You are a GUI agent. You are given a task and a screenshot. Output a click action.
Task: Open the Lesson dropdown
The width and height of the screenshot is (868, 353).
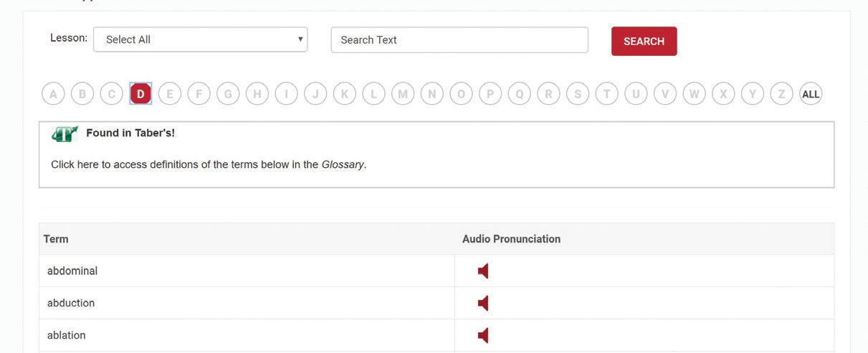200,39
